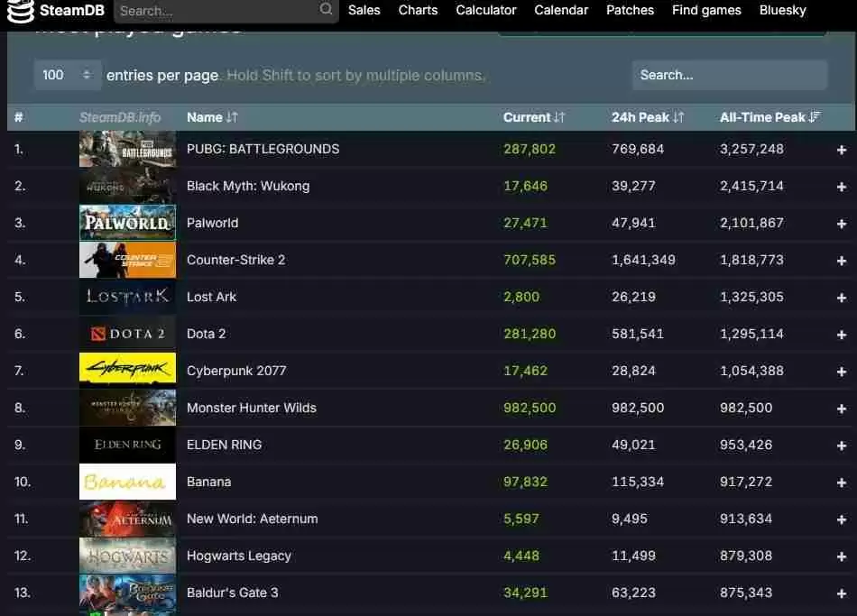Sort table by Current players column
857x616 pixels.
(533, 117)
